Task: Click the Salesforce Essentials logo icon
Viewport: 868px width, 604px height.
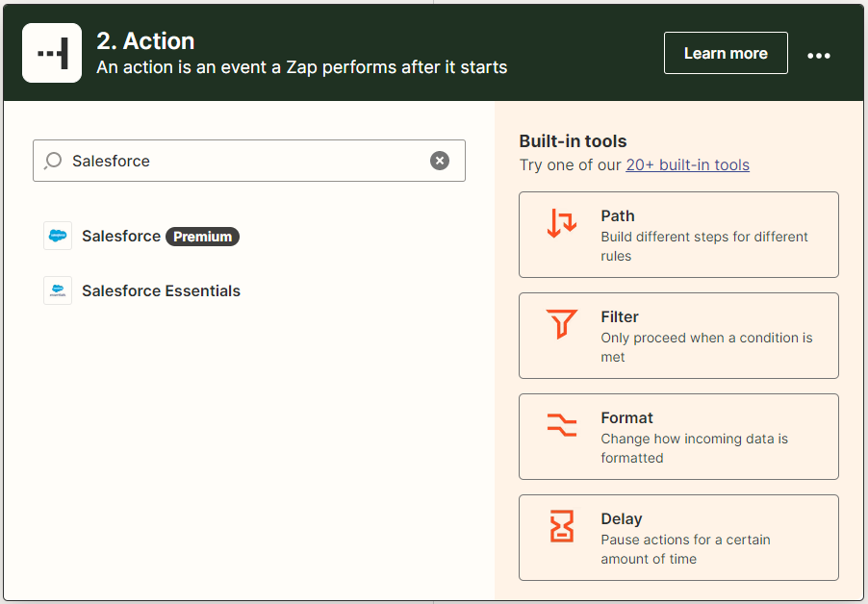Action: coord(58,290)
